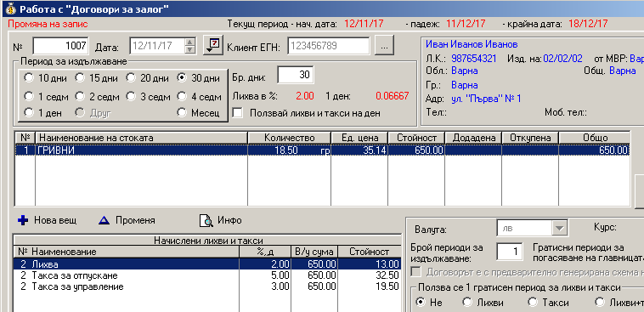Click the Бр. дни field

296,76
